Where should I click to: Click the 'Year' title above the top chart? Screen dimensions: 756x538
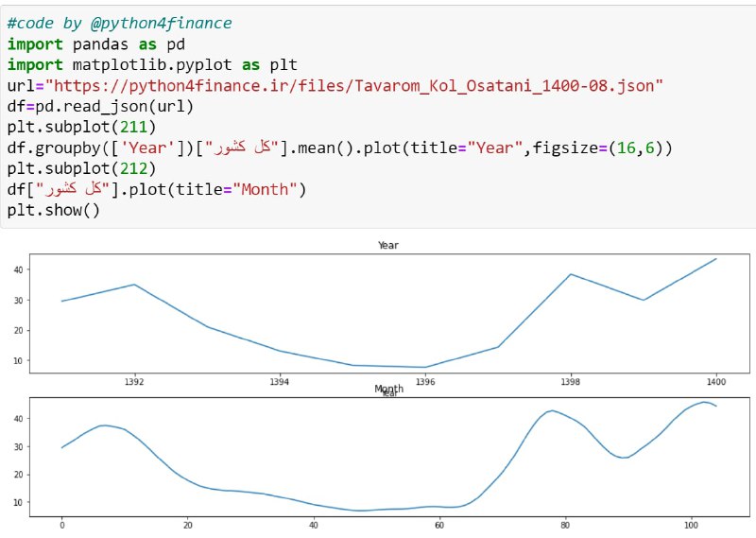388,245
